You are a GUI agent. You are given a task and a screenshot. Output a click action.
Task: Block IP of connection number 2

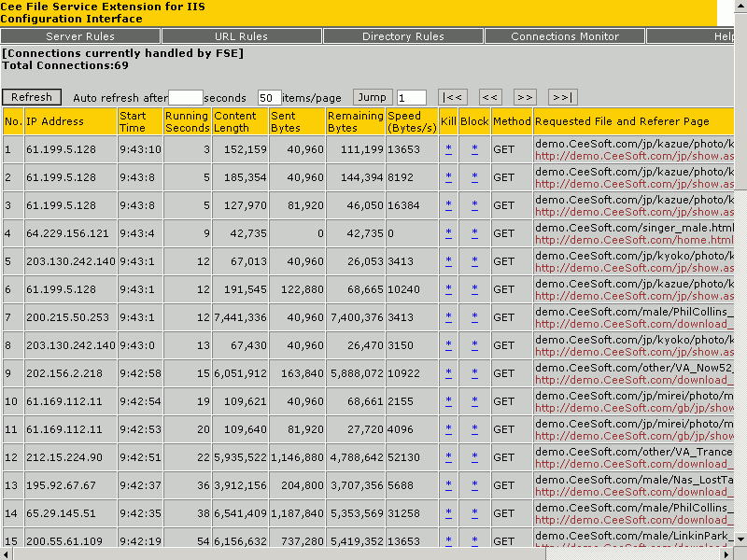474,177
